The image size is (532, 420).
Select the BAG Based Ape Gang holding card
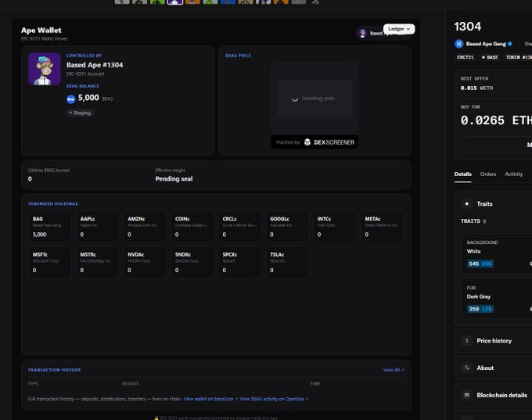point(50,227)
